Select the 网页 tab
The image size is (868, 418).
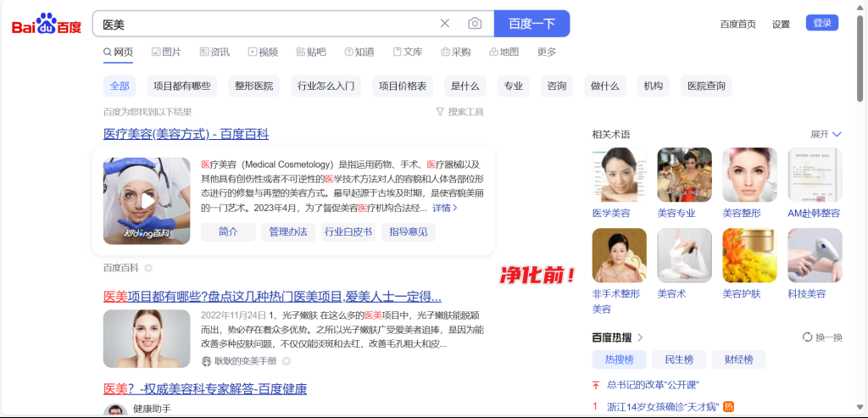pyautogui.click(x=118, y=52)
